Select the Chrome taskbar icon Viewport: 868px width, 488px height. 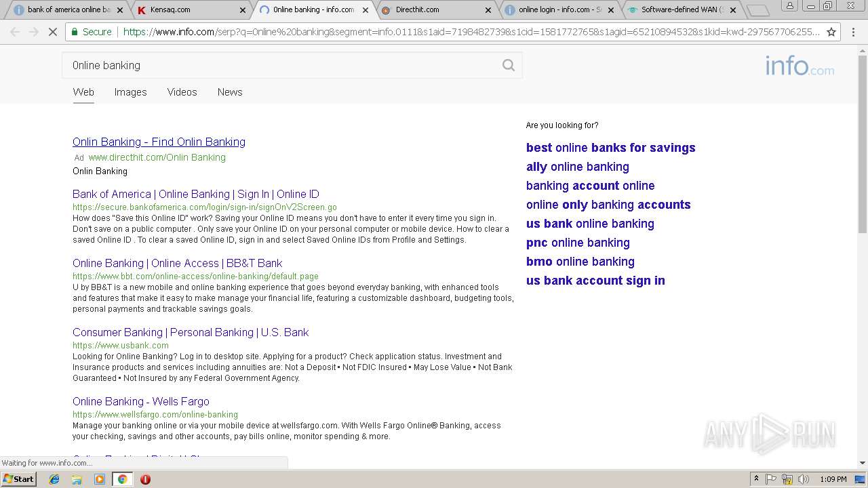pyautogui.click(x=122, y=479)
